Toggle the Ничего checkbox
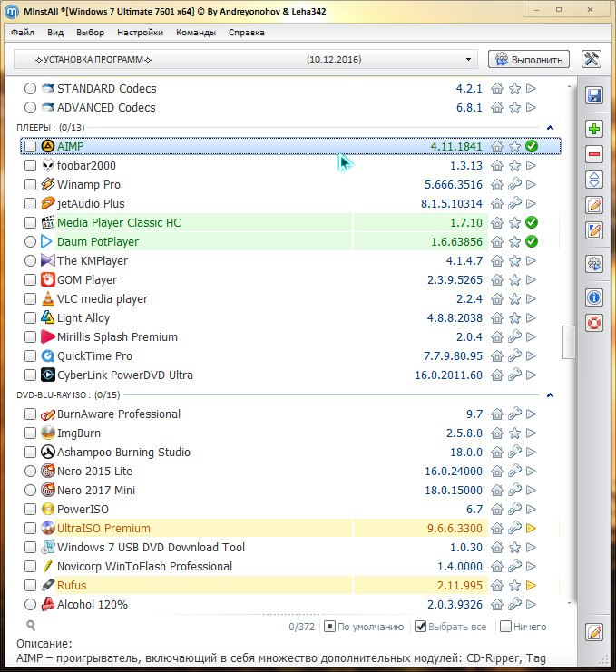This screenshot has width=616, height=672. click(x=506, y=627)
